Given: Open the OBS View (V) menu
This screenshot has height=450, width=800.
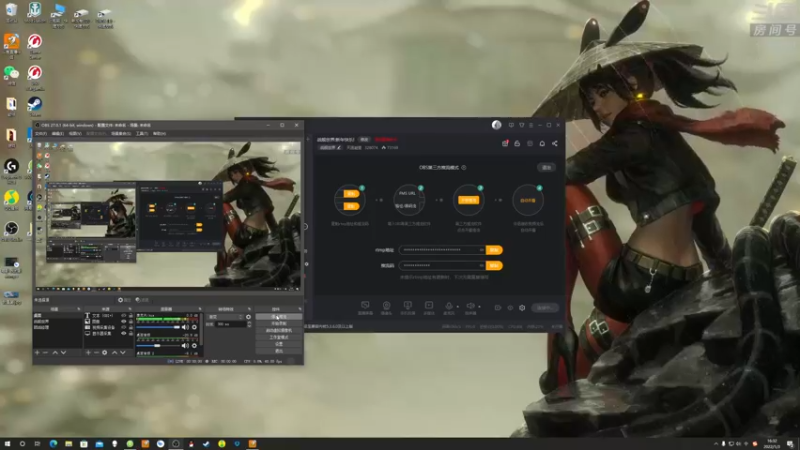Looking at the screenshot, I should [75, 134].
